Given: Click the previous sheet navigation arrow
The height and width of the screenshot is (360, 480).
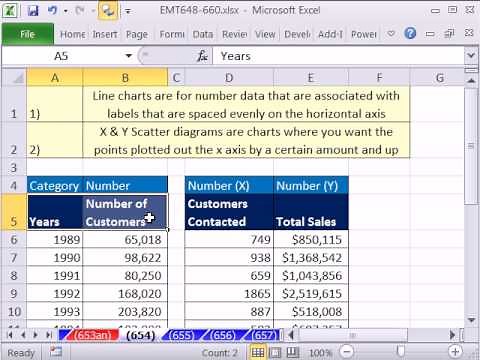Looking at the screenshot, I should point(23,335).
